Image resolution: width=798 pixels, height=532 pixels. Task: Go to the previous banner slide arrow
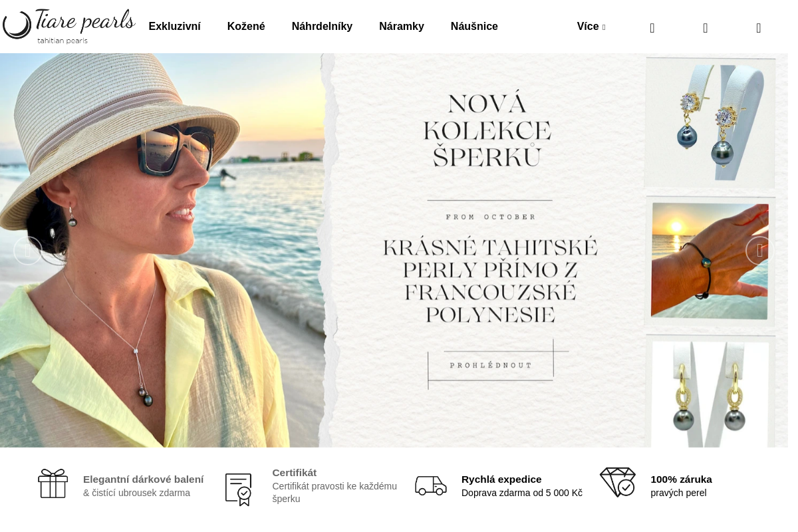[x=28, y=251]
